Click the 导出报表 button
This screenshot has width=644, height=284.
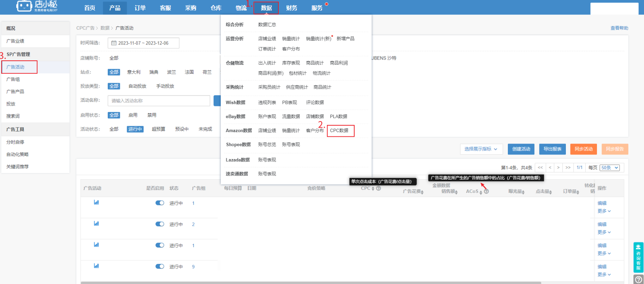pos(552,149)
